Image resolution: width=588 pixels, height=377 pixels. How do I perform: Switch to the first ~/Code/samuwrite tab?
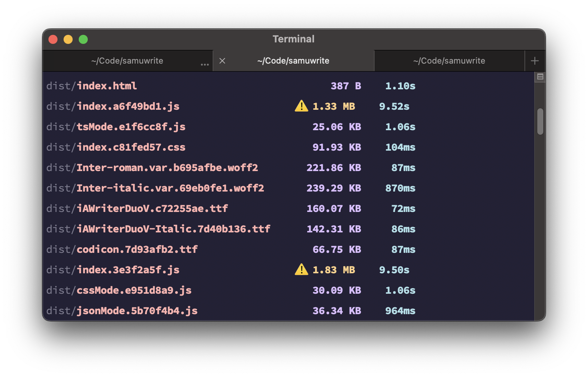[x=127, y=61]
